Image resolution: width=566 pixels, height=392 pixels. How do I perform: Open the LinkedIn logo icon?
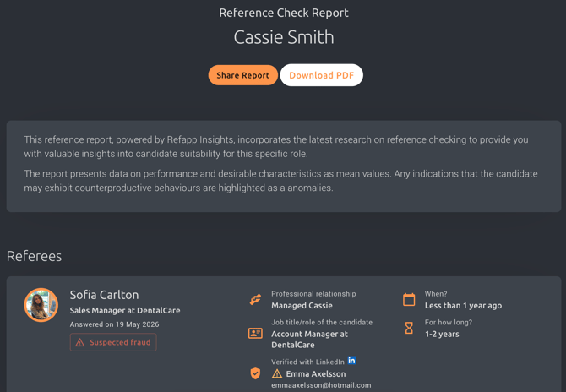pos(351,360)
